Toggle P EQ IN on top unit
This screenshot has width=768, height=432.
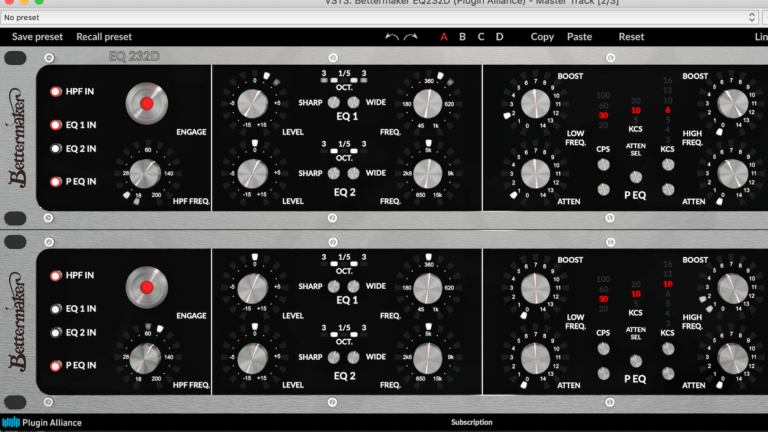(x=56, y=182)
